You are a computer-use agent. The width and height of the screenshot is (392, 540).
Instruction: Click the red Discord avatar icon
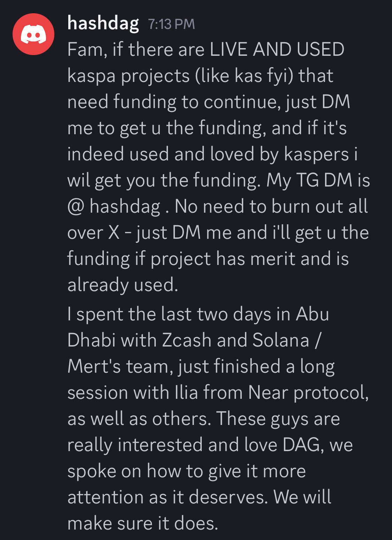click(x=33, y=34)
